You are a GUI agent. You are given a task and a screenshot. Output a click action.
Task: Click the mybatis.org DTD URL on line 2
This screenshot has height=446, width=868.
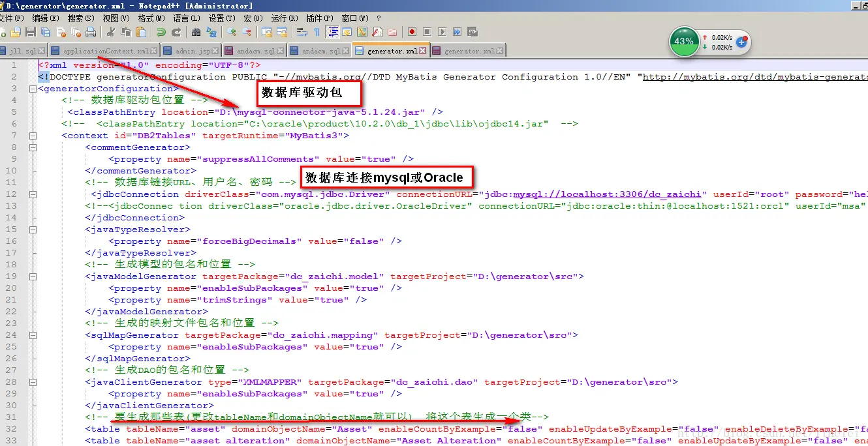(x=755, y=77)
